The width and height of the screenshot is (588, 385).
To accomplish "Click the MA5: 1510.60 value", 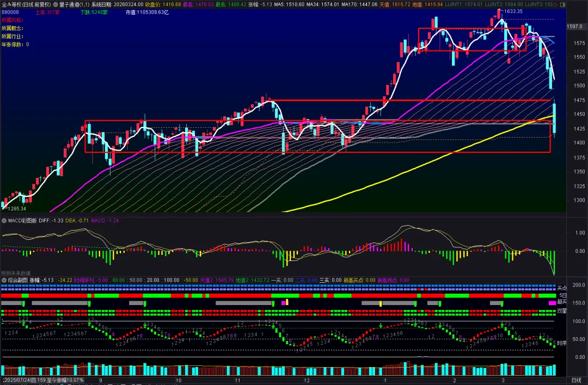I will pyautogui.click(x=289, y=4).
